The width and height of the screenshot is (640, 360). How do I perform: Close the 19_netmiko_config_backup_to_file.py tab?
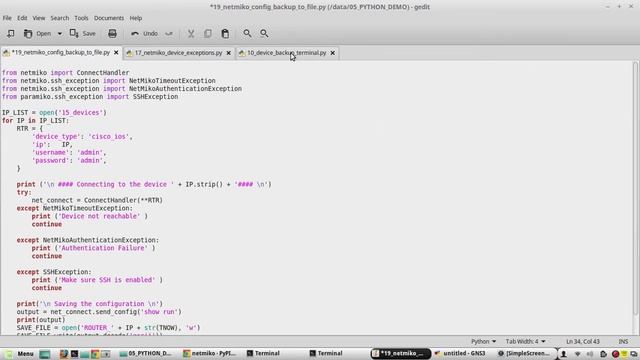click(x=116, y=53)
